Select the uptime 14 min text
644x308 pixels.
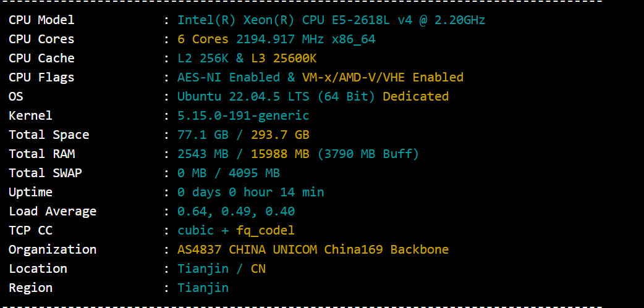coord(302,192)
